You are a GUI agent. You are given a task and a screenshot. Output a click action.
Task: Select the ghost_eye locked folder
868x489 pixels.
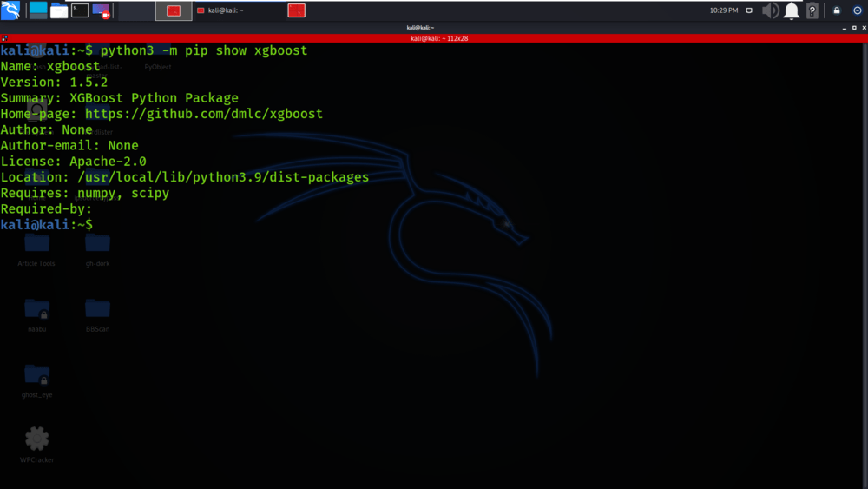(x=37, y=381)
